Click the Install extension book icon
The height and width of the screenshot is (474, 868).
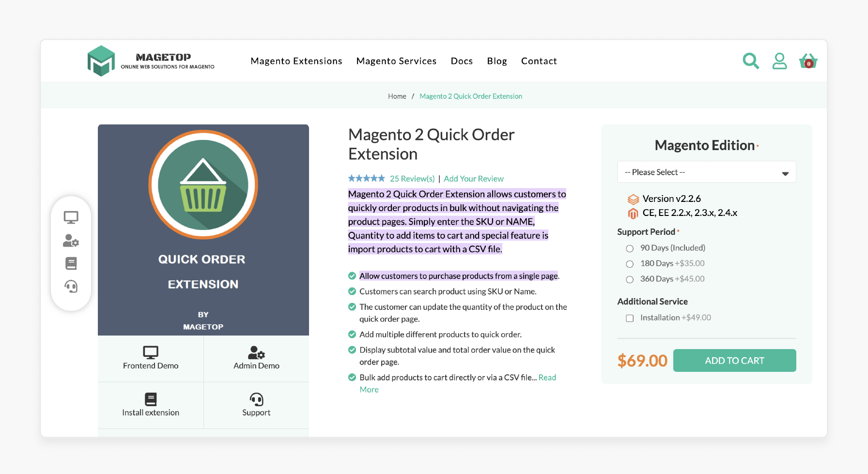tap(151, 399)
